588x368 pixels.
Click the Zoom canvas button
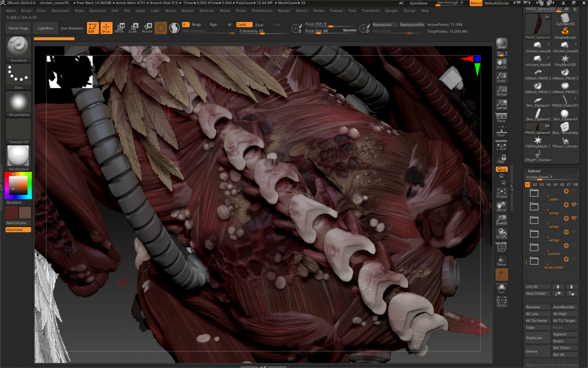coord(501,78)
